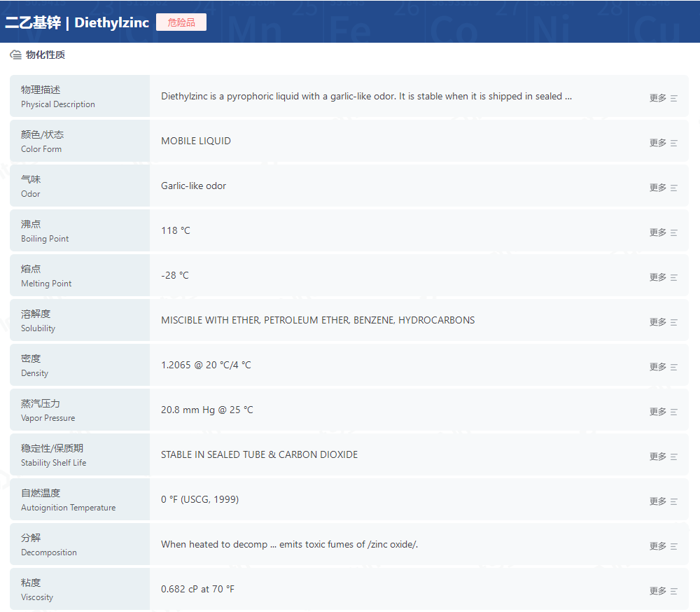Expand 更多 for Density row
Viewport: 700px width, 612px height.
(x=664, y=367)
